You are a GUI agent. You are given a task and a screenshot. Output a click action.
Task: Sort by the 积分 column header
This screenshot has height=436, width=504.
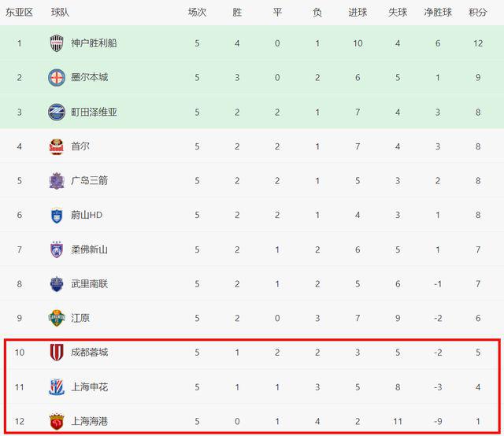pos(478,12)
